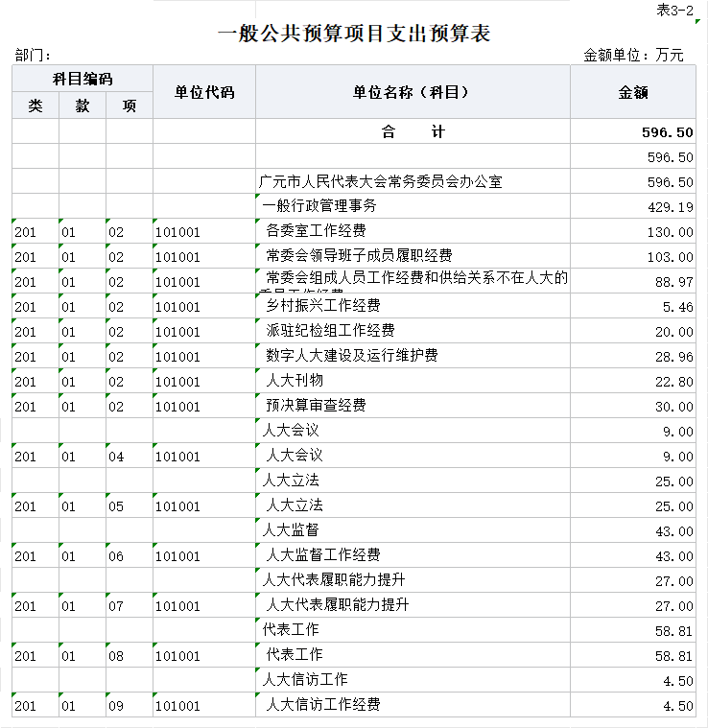Click the 科目编码 merged header cell
Viewport: 708px width, 728px height.
point(83,79)
